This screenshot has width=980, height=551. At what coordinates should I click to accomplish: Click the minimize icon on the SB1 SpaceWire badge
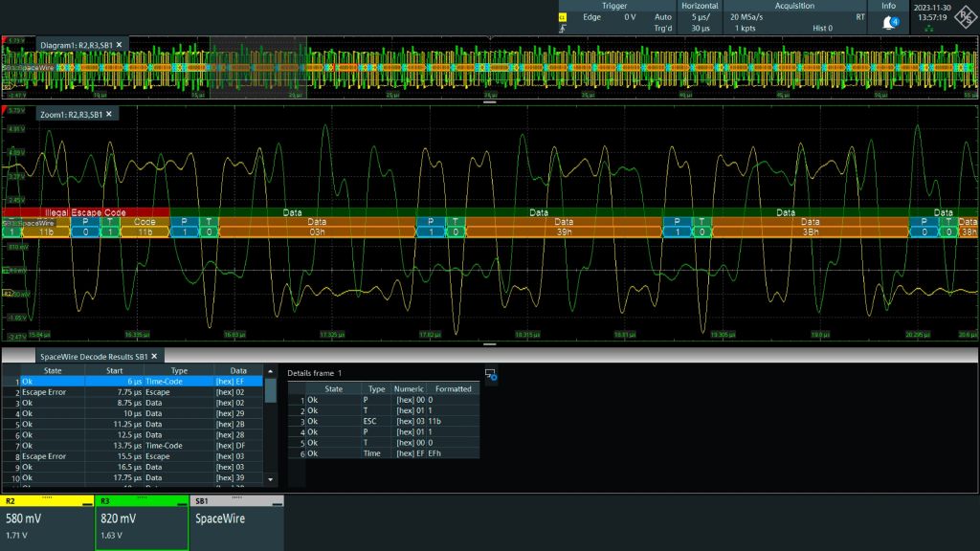tap(278, 504)
